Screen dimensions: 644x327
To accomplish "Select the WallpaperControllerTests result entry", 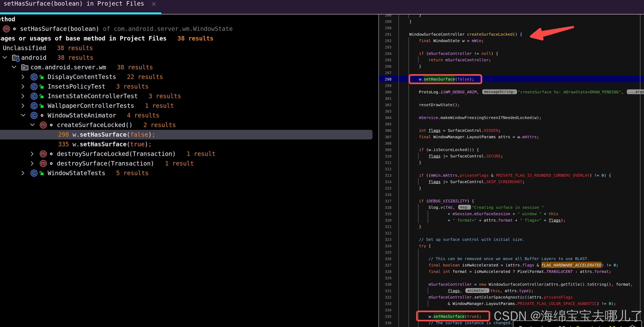I will pyautogui.click(x=91, y=106).
